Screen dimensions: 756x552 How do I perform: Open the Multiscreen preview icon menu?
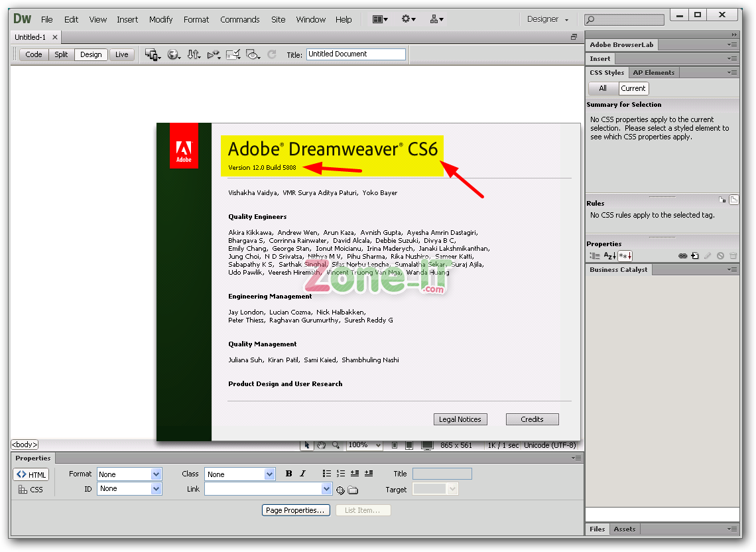pos(153,54)
